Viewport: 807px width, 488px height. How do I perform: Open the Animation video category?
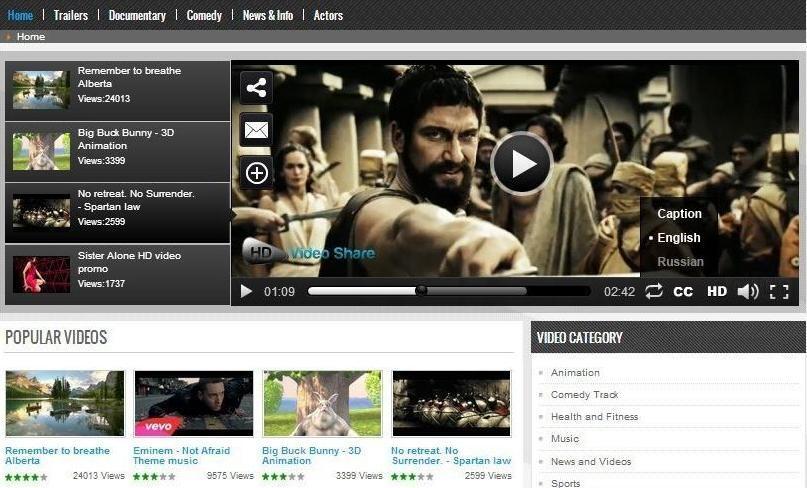575,372
